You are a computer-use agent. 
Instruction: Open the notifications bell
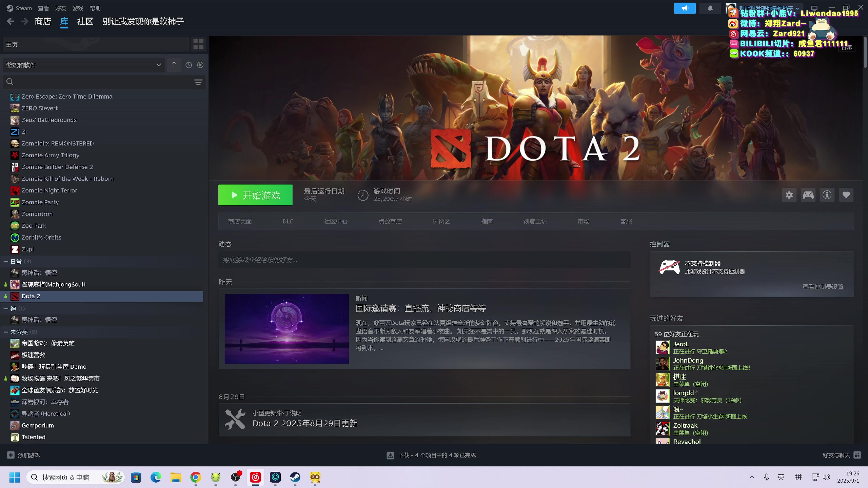pyautogui.click(x=710, y=8)
